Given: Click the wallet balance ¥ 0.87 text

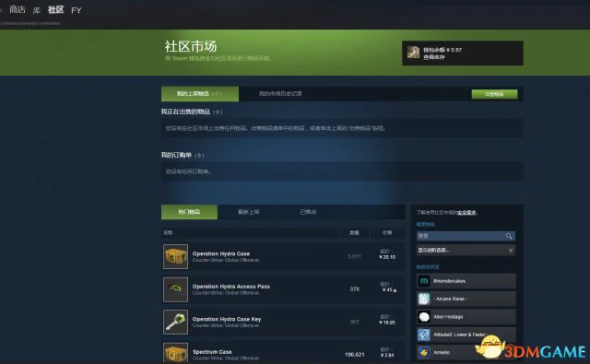Looking at the screenshot, I should (442, 50).
